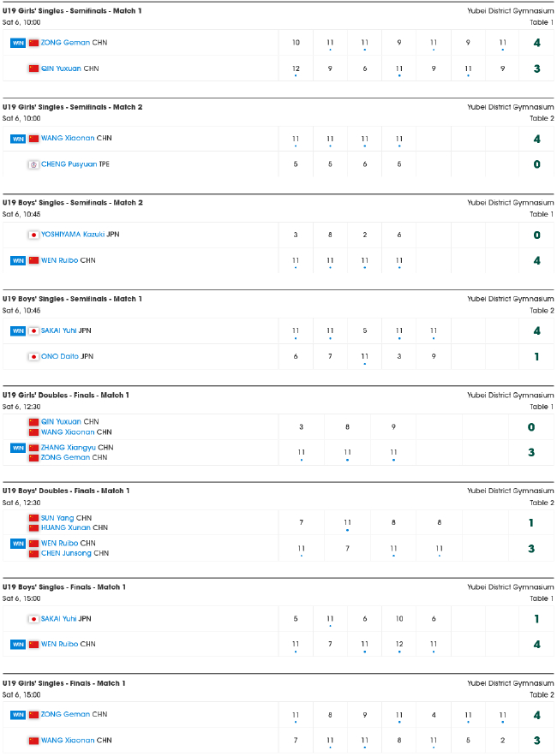Click Japan flag next to YOSHIYAMA Kazuki

(x=33, y=235)
